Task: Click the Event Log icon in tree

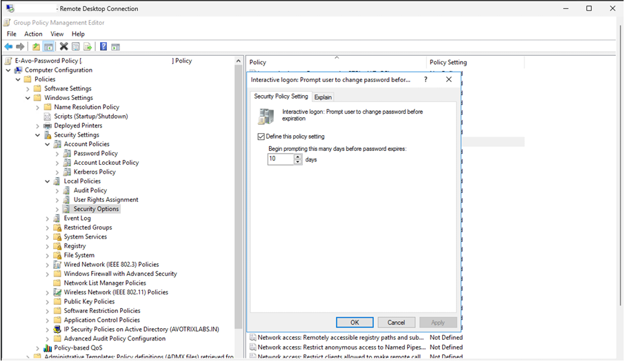Action: (x=57, y=219)
